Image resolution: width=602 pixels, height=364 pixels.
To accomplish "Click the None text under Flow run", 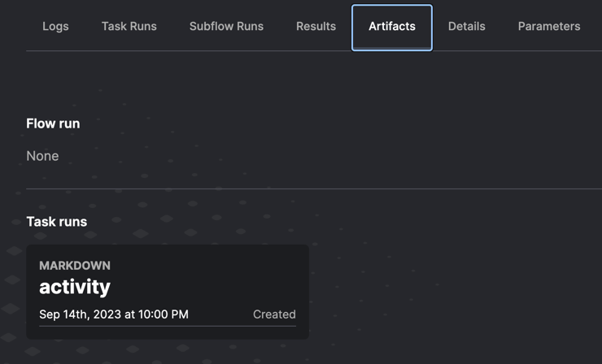I will [42, 156].
